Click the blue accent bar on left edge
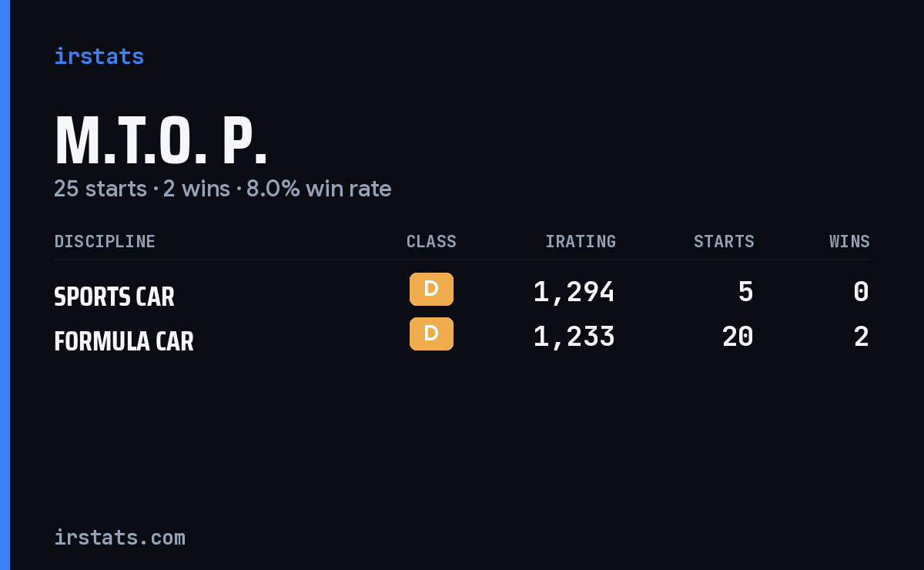 pyautogui.click(x=5, y=285)
